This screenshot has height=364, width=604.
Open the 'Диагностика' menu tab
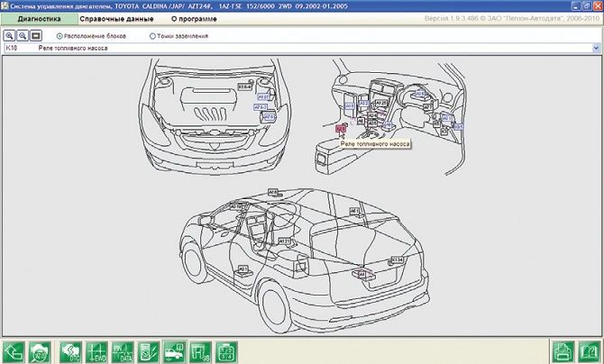39,19
